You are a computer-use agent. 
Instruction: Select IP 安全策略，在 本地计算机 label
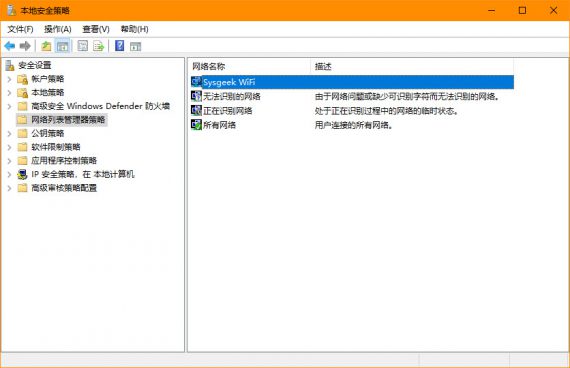click(83, 175)
